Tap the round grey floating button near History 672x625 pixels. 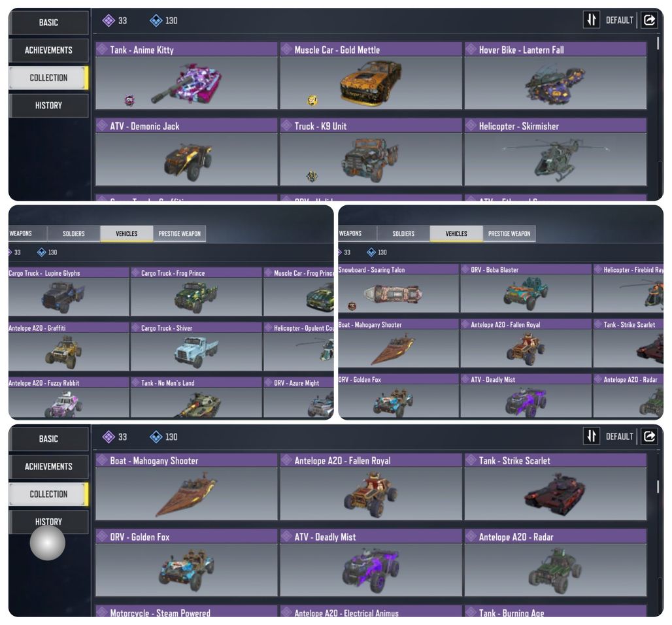point(48,543)
